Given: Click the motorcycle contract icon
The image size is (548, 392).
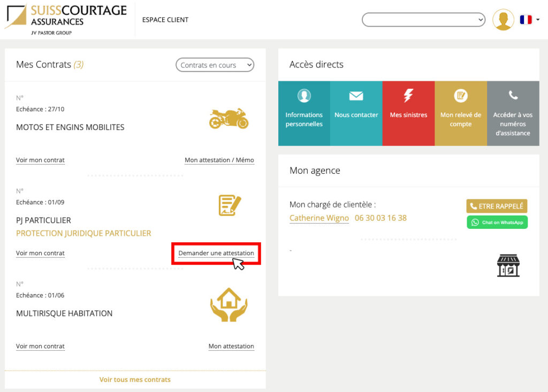Looking at the screenshot, I should 229,118.
